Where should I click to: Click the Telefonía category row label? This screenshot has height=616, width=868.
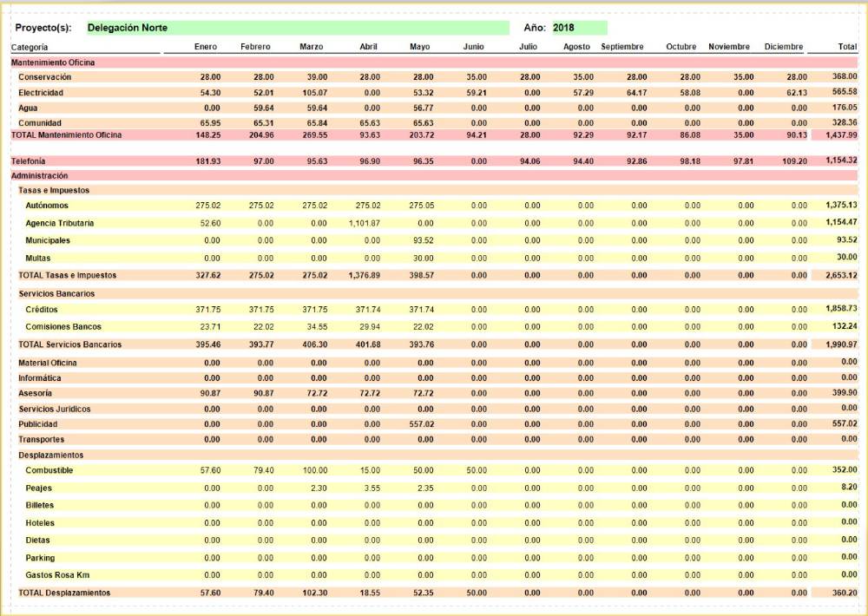(x=29, y=161)
